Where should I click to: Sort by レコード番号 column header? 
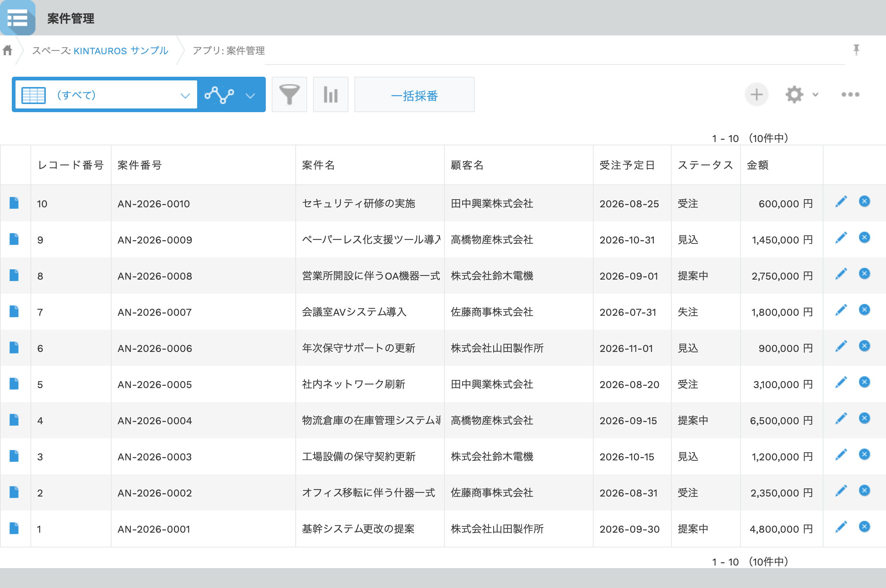click(71, 165)
